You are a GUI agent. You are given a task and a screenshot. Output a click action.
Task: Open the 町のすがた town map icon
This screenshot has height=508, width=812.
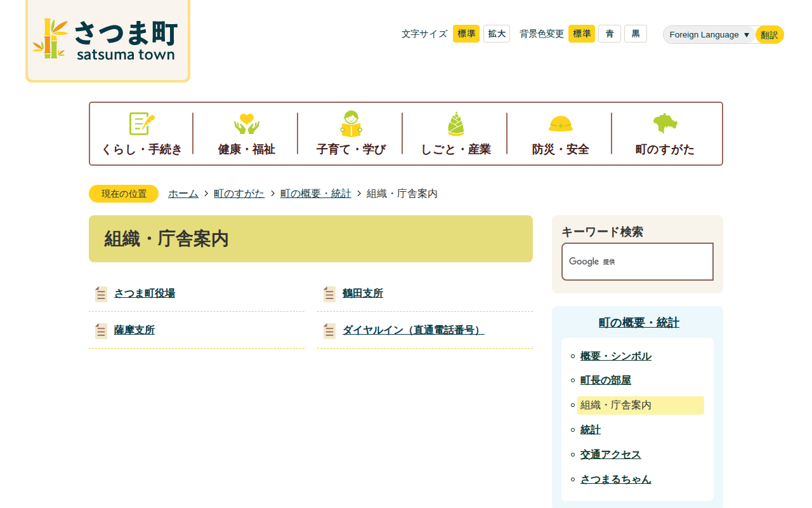point(665,124)
